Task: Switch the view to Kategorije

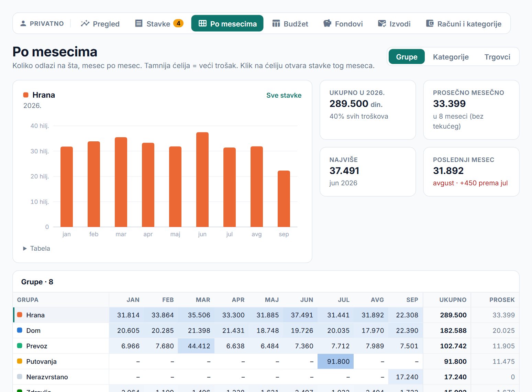Action: pyautogui.click(x=451, y=57)
